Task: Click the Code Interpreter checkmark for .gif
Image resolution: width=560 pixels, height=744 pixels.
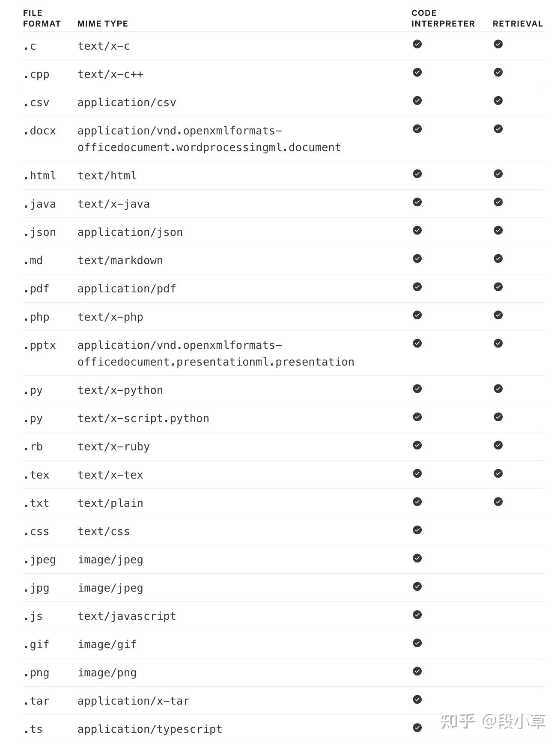Action: (x=417, y=643)
